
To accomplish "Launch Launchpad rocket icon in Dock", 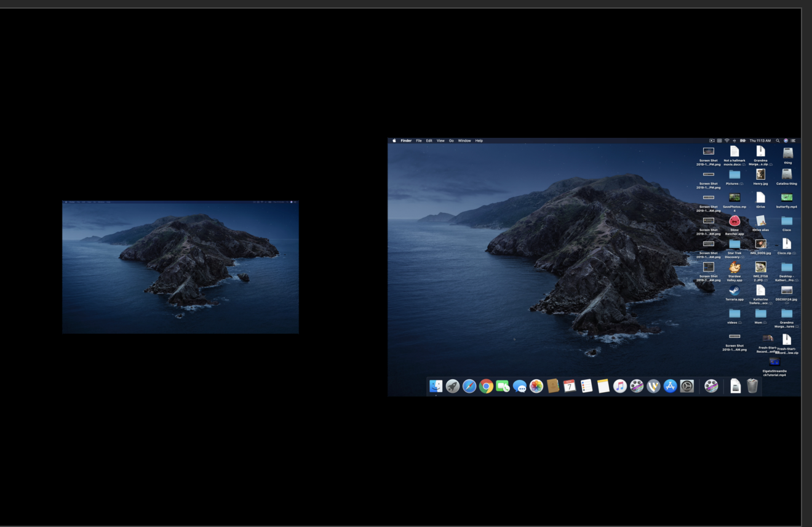I will coord(452,386).
